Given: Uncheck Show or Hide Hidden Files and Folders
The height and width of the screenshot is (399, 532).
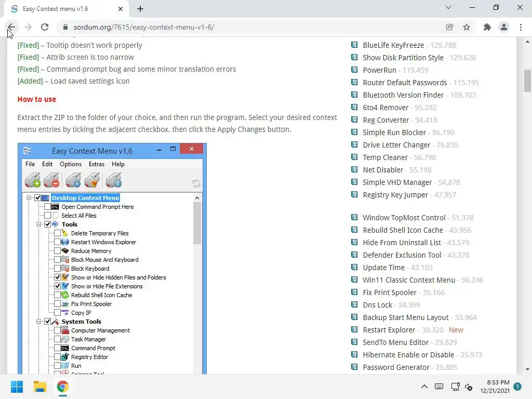Looking at the screenshot, I should [57, 277].
